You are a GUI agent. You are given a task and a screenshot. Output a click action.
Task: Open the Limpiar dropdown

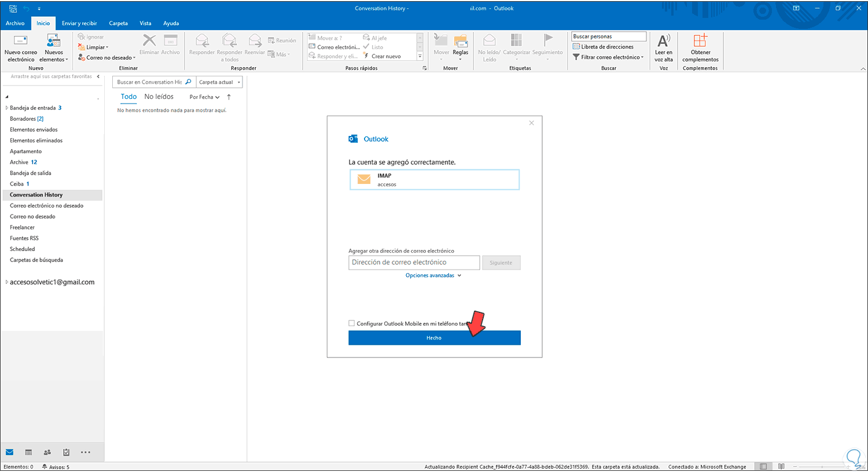point(93,47)
